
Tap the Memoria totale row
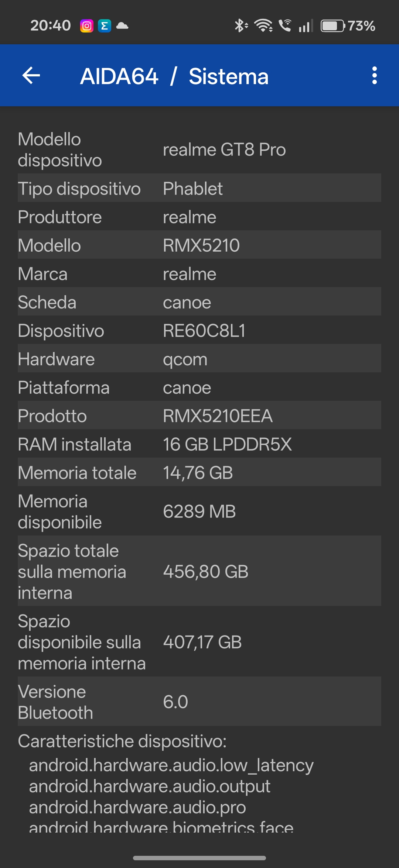[x=199, y=473]
